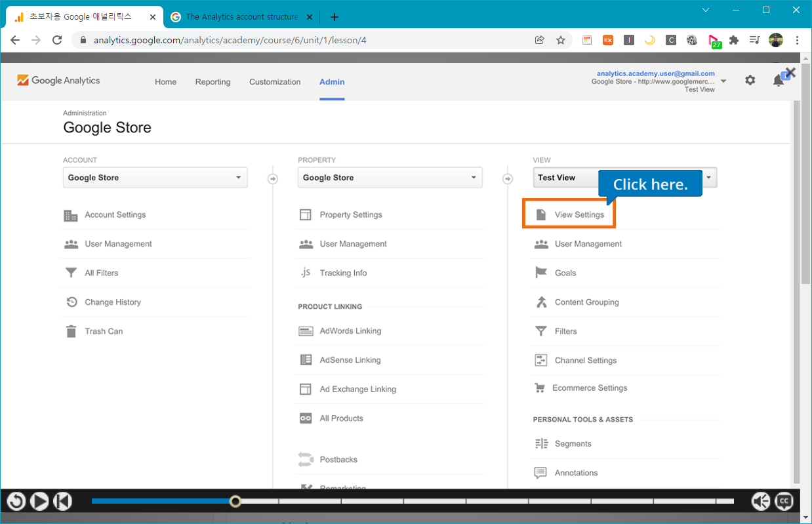Click the Channel Settings icon

pyautogui.click(x=541, y=360)
